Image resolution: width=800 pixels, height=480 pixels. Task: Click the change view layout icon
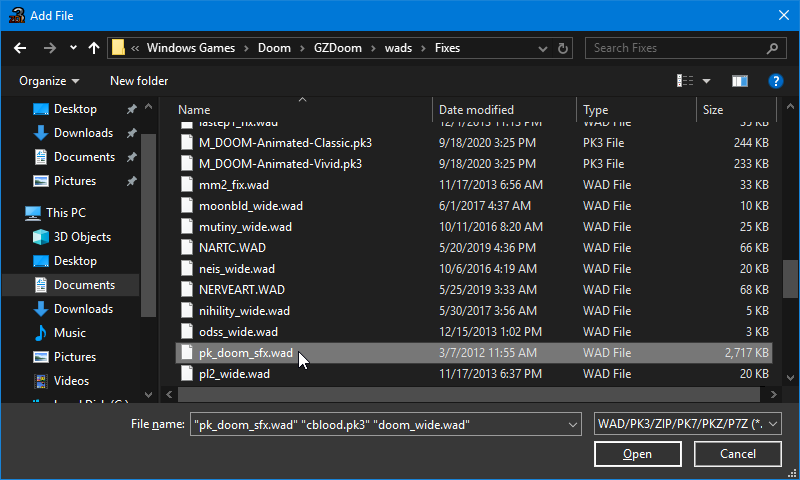click(686, 81)
